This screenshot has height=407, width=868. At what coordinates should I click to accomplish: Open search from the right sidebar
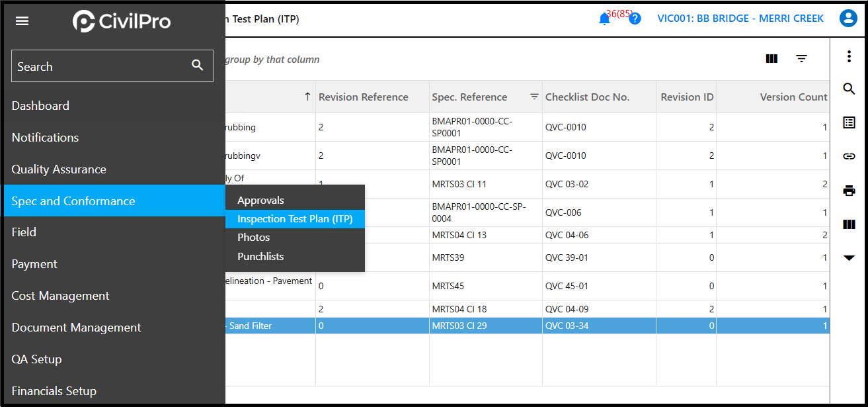click(x=849, y=89)
